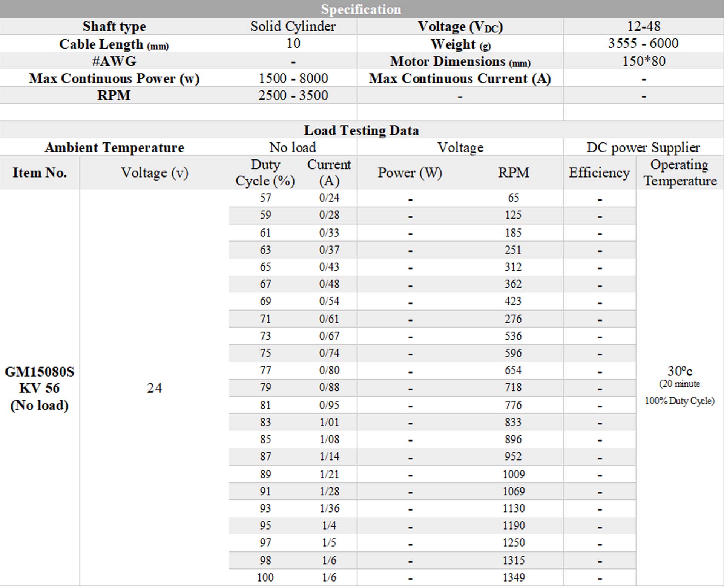The height and width of the screenshot is (588, 724).
Task: Click the 'Solid Cylinder' value
Action: point(293,26)
